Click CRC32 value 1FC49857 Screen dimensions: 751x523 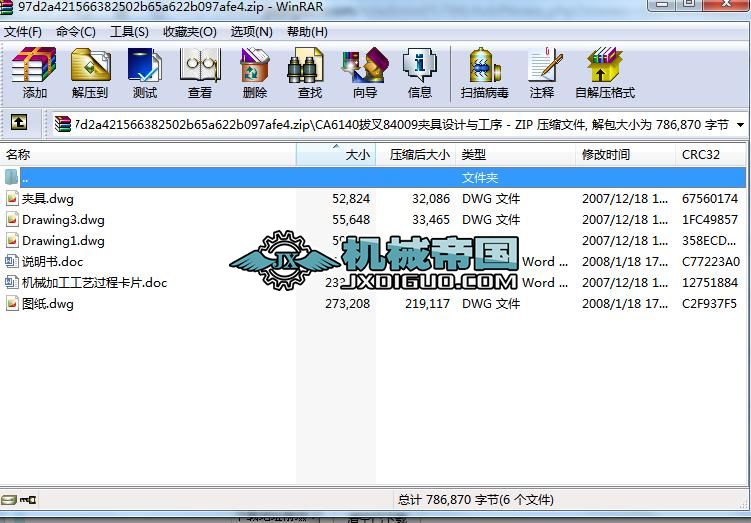click(710, 219)
